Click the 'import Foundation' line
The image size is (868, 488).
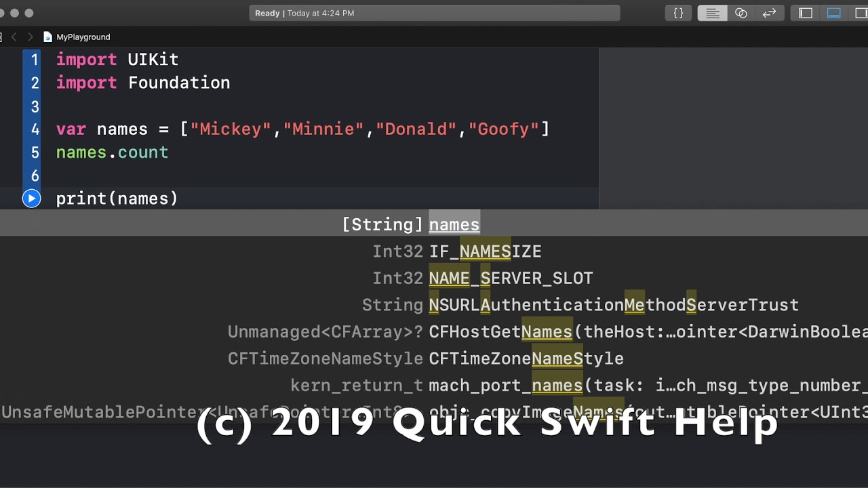[143, 83]
